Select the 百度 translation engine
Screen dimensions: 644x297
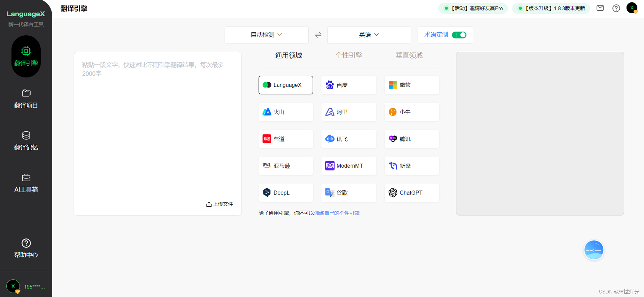coord(349,85)
